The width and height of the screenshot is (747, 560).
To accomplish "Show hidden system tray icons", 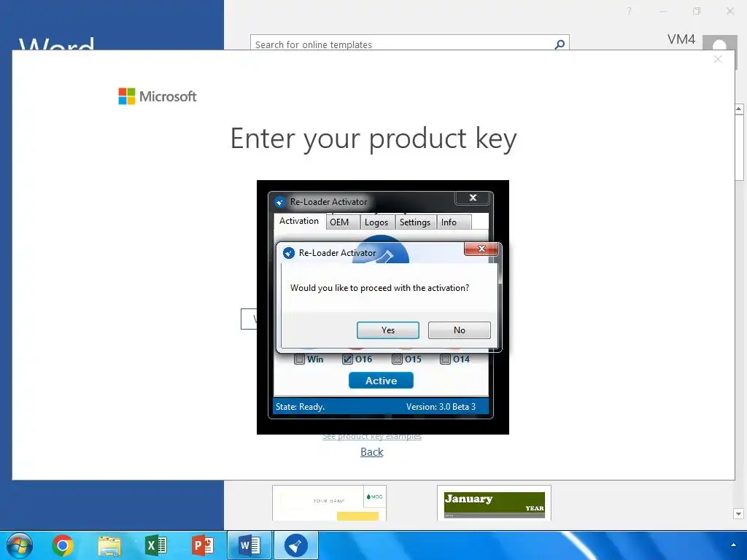I will pyautogui.click(x=733, y=545).
